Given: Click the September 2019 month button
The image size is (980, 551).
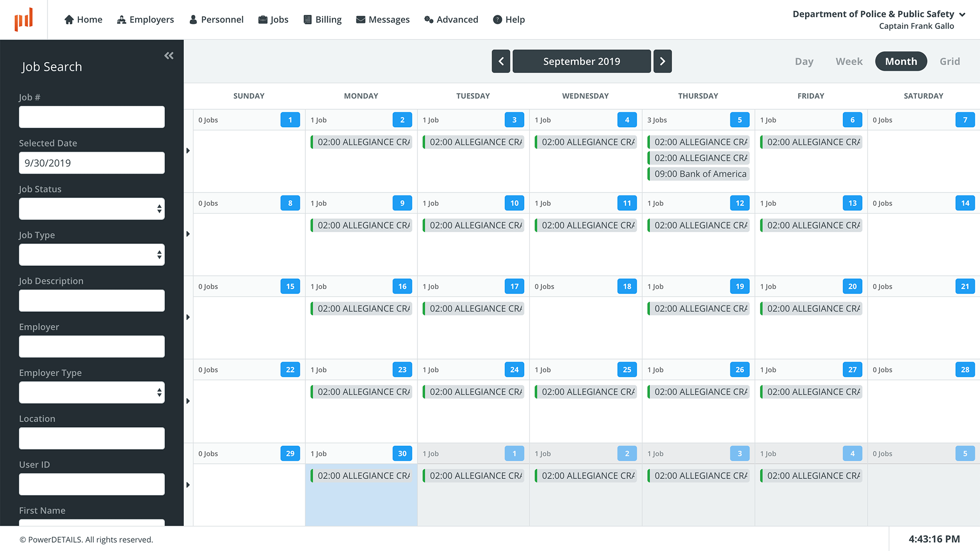Looking at the screenshot, I should point(582,61).
